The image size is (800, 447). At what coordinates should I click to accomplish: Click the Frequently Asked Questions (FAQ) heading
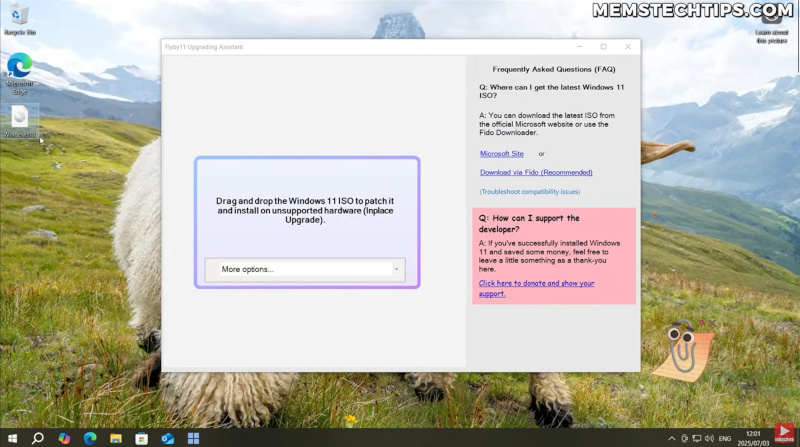click(554, 69)
